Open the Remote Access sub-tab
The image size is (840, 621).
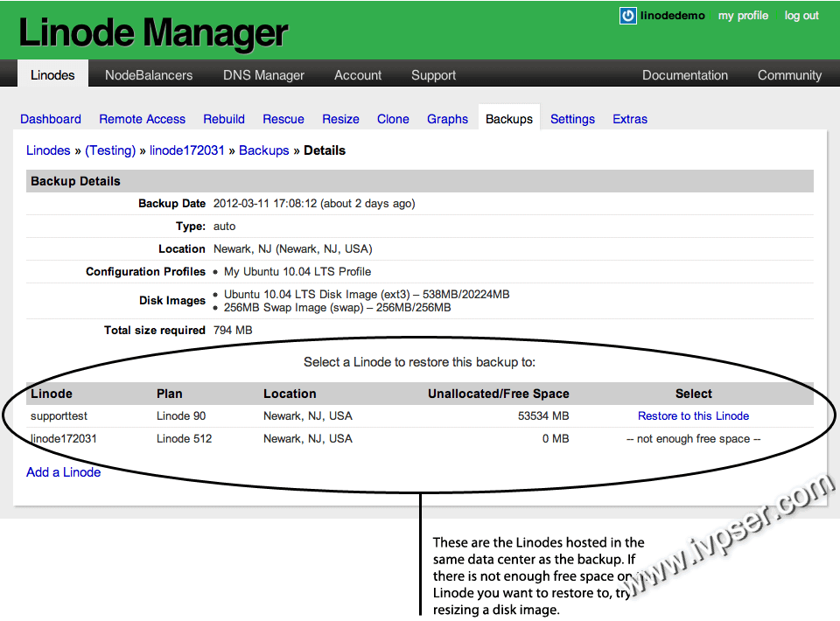[142, 119]
